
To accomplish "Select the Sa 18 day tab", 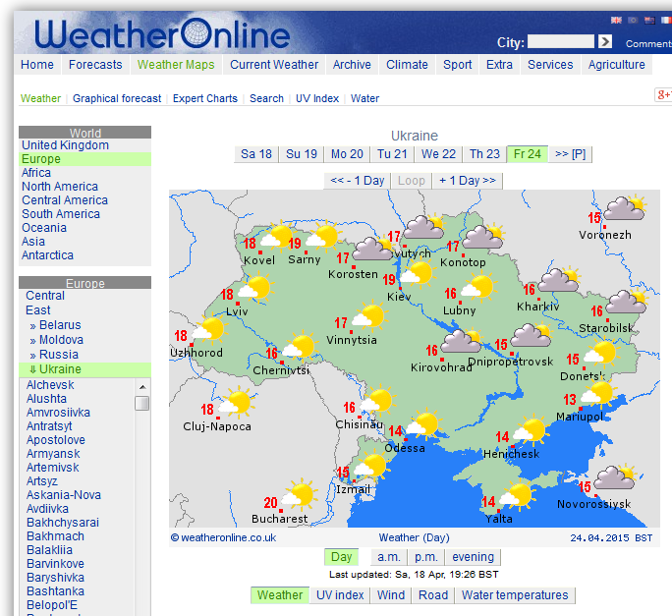I will coord(255,154).
